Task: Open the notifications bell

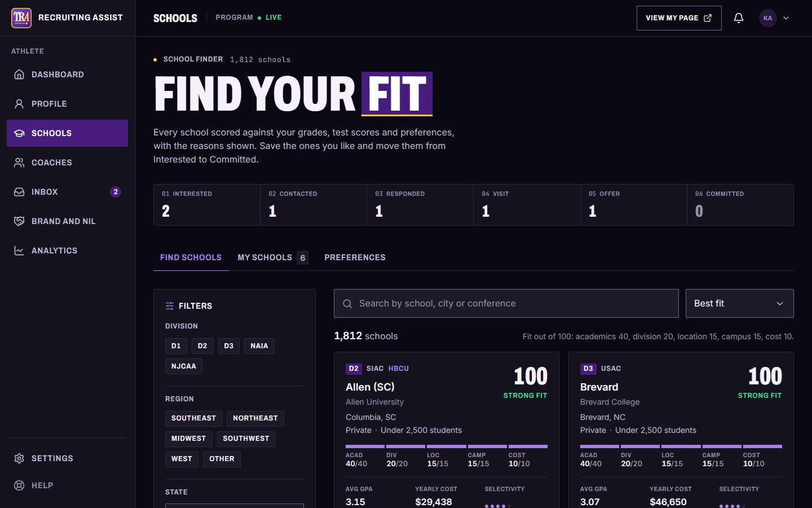Action: (739, 18)
